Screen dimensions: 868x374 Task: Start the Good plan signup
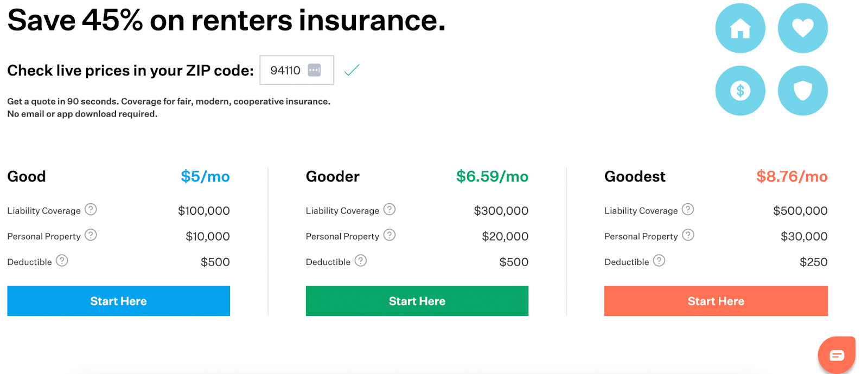click(118, 301)
